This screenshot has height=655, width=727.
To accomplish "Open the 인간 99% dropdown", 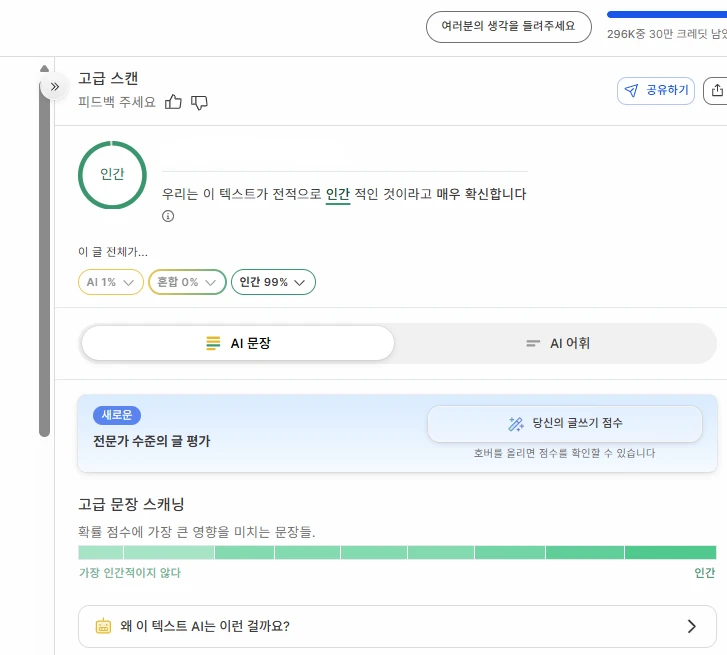I will click(x=273, y=282).
